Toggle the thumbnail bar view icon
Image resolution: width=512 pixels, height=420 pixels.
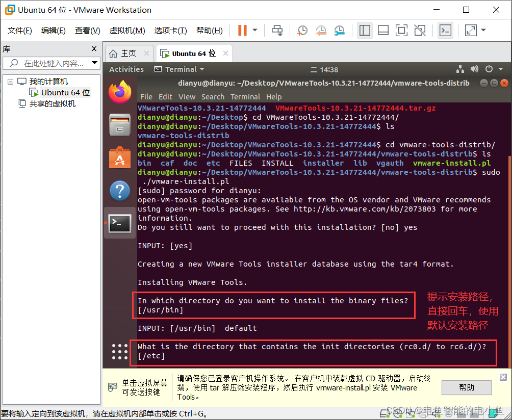[382, 31]
